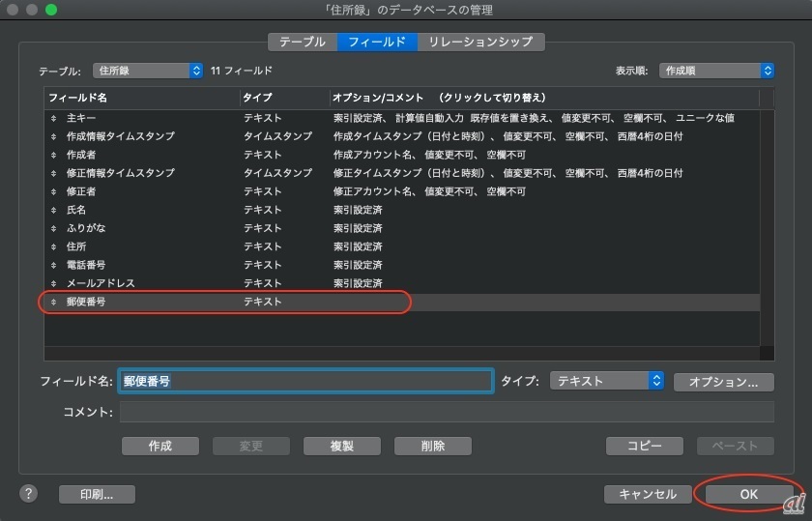Open field options with オプション... button
Screen dimensions: 812x521
click(x=723, y=382)
